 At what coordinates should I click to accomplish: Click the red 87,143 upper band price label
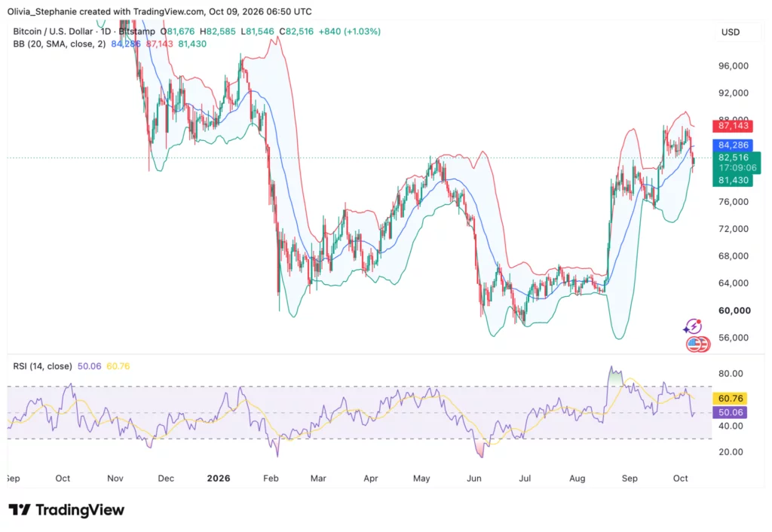(733, 126)
